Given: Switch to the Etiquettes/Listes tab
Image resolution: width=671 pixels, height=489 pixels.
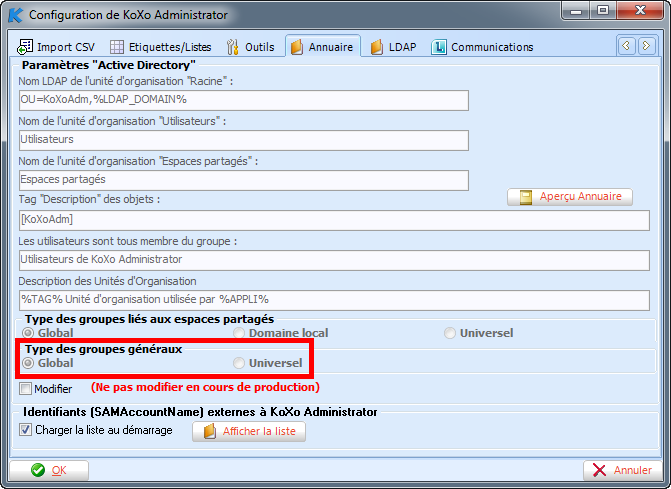Looking at the screenshot, I should 161,47.
